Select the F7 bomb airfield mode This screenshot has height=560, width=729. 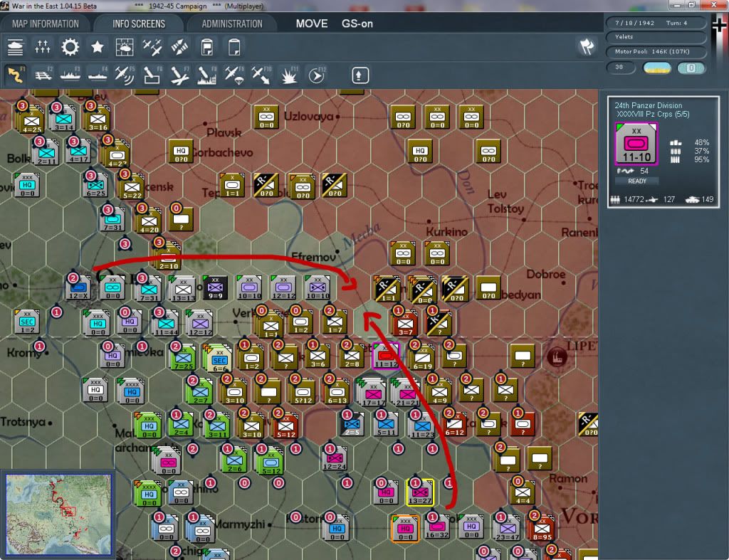pyautogui.click(x=179, y=75)
